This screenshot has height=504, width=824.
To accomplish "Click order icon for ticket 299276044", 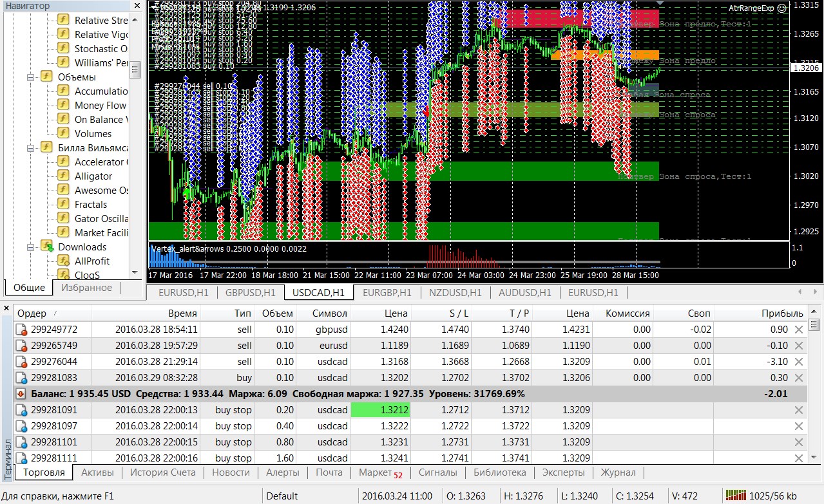I will [22, 362].
